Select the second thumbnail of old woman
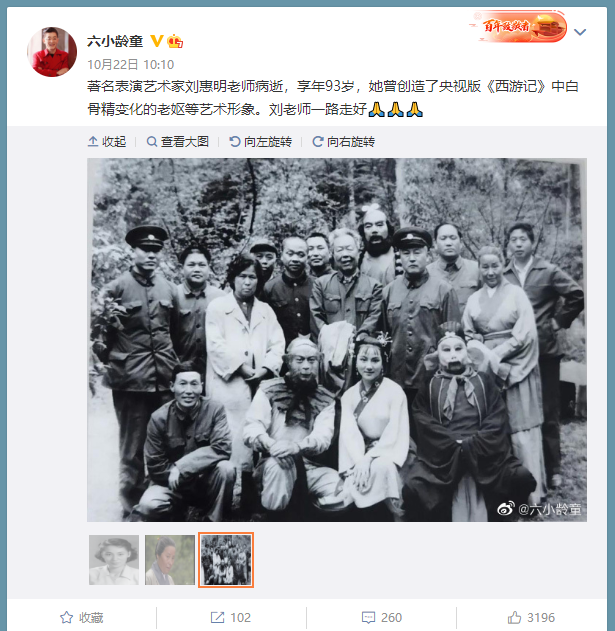Image resolution: width=615 pixels, height=631 pixels. coord(170,560)
